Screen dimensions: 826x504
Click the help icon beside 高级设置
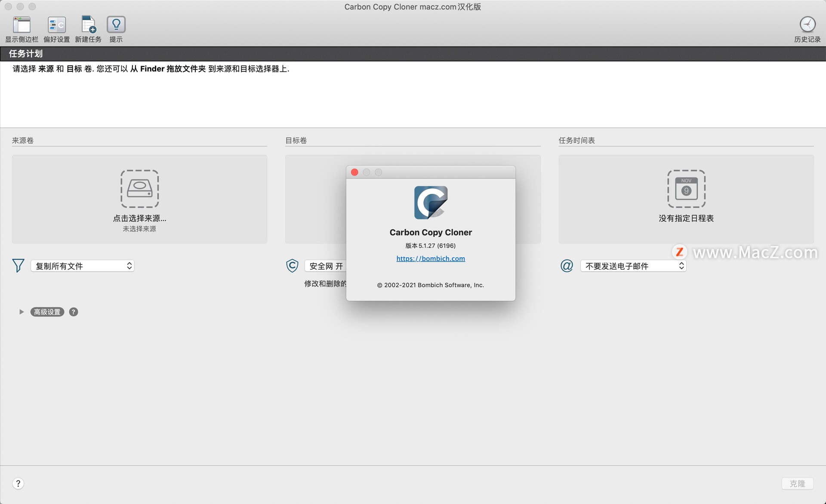click(x=74, y=312)
